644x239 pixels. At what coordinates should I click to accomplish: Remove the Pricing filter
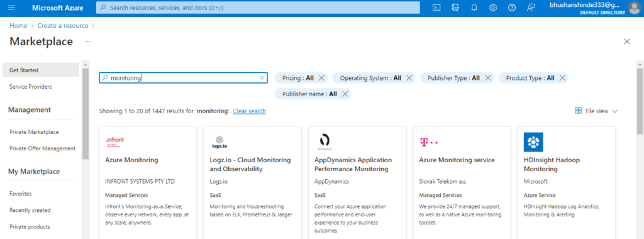click(x=321, y=77)
